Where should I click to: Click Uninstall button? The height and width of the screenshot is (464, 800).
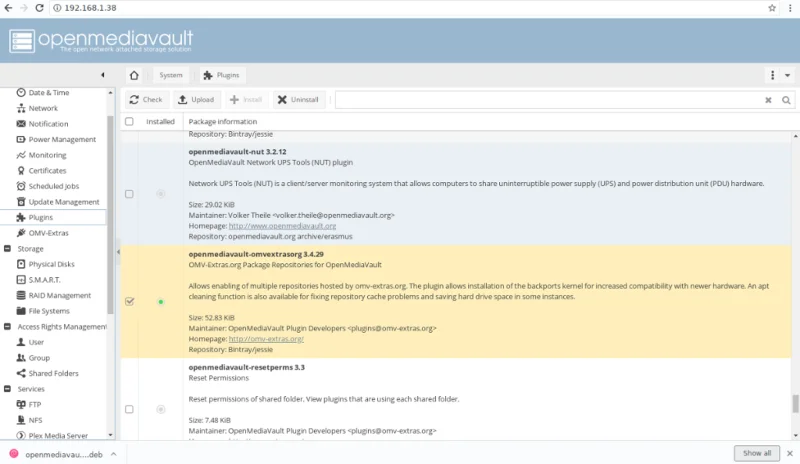coord(298,100)
